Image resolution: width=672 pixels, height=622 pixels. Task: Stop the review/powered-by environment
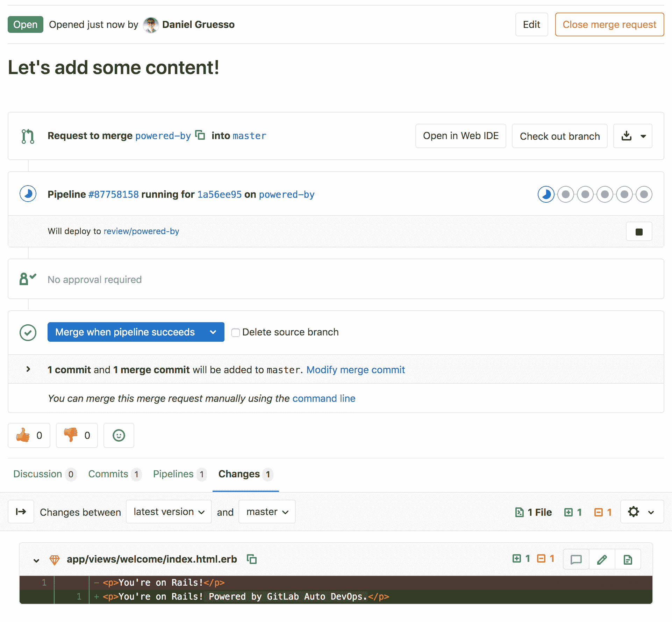tap(639, 232)
